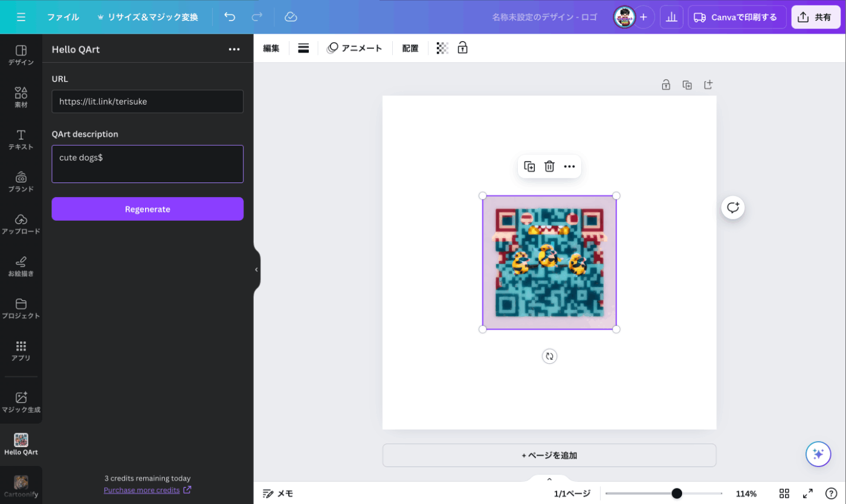Viewport: 846px width, 504px height.
Task: Add a comment with comment icon
Action: click(x=733, y=208)
